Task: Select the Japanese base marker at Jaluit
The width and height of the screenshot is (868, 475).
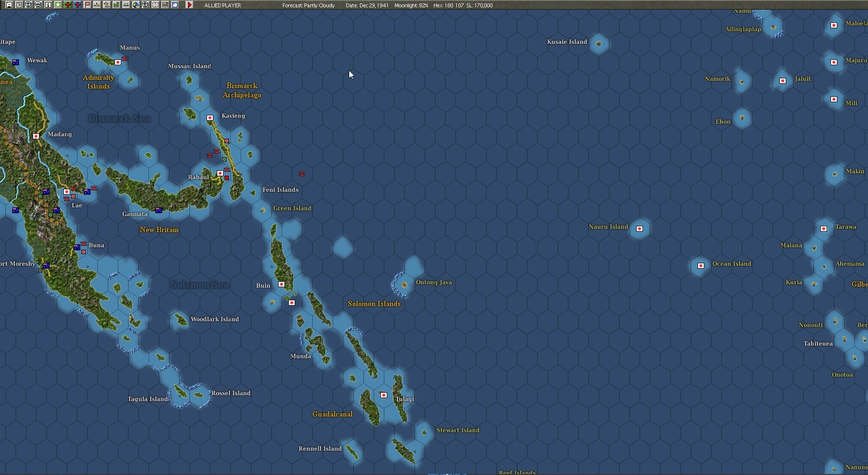Action: pyautogui.click(x=783, y=81)
